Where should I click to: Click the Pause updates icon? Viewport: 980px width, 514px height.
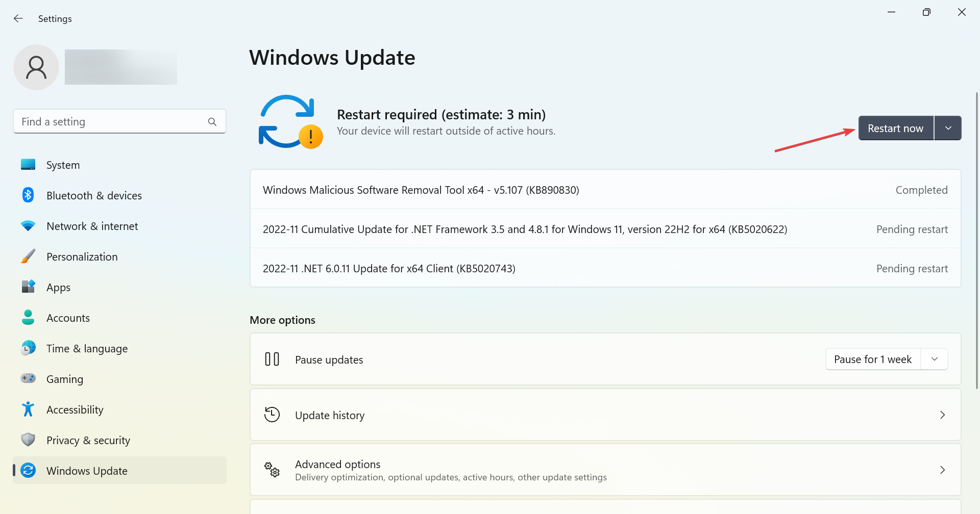pos(272,359)
